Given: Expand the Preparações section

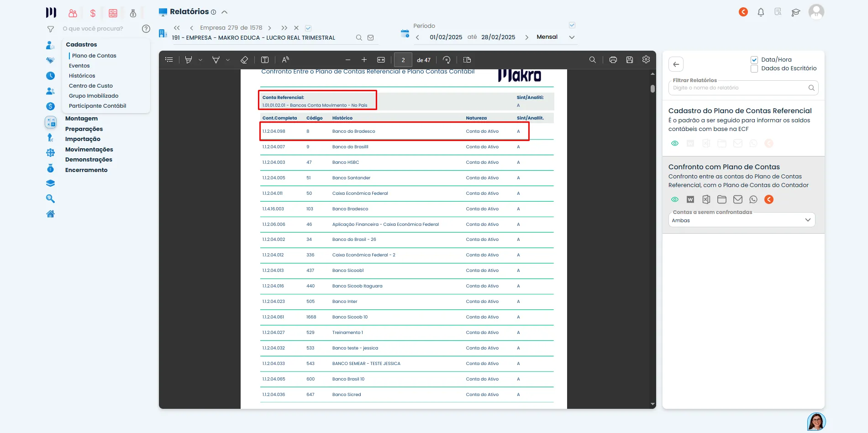Looking at the screenshot, I should click(84, 129).
